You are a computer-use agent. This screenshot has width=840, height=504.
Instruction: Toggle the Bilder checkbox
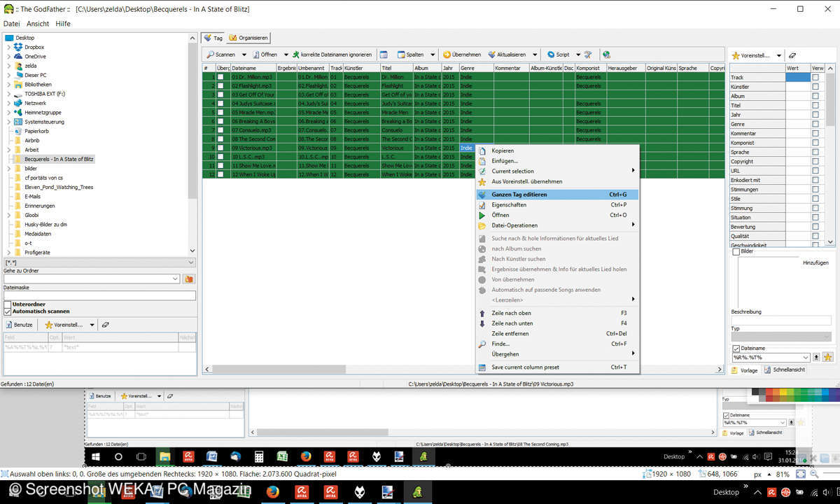point(736,251)
